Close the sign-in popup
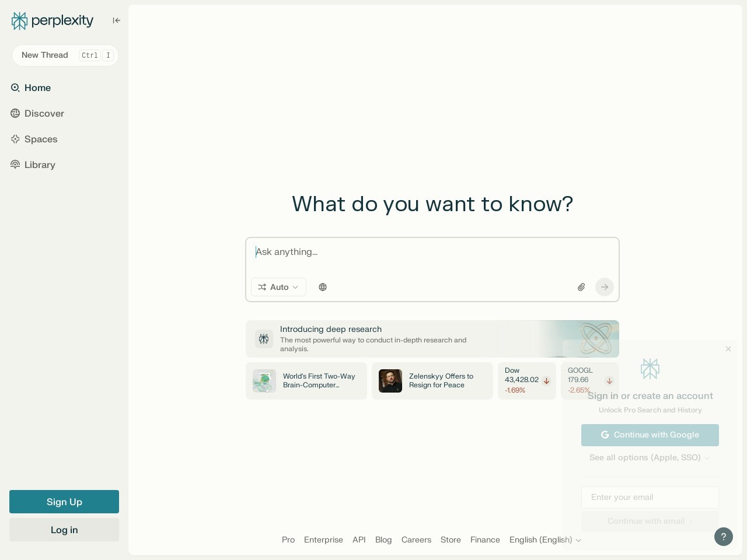The image size is (747, 560). [x=728, y=349]
